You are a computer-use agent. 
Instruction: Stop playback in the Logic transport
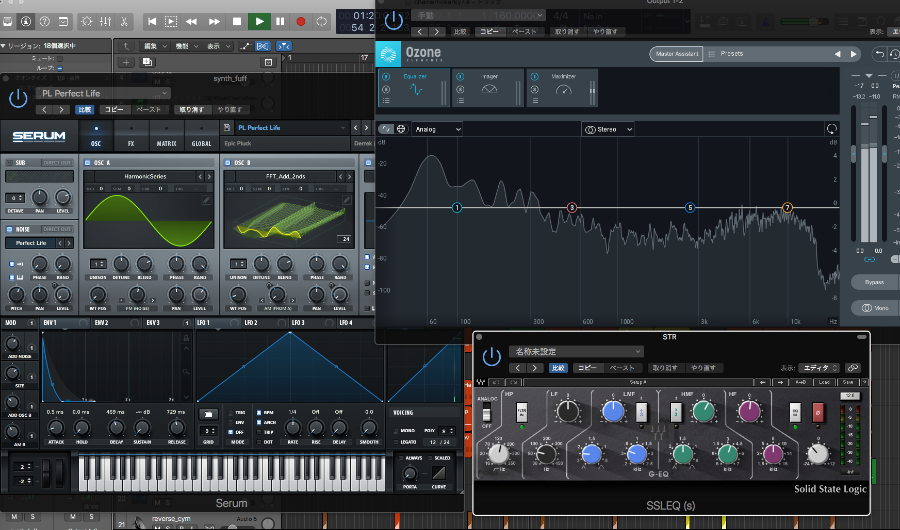[x=236, y=21]
